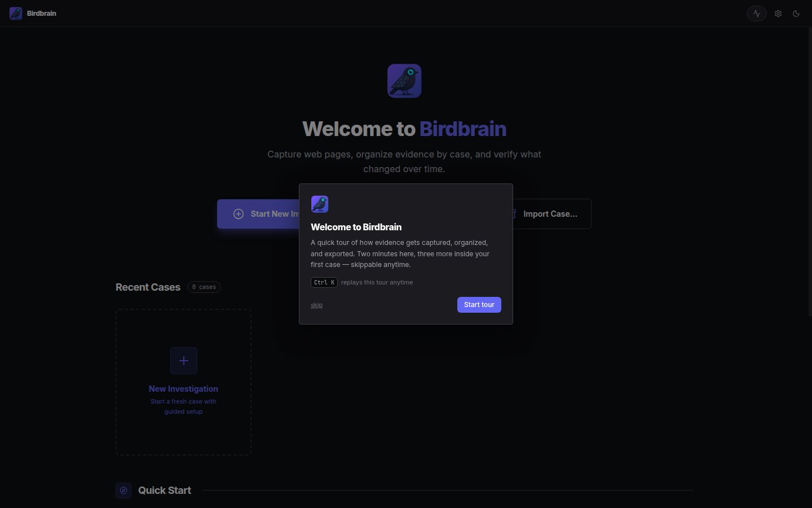
Task: Click the Ctrl K shortcut badge
Action: click(x=324, y=282)
